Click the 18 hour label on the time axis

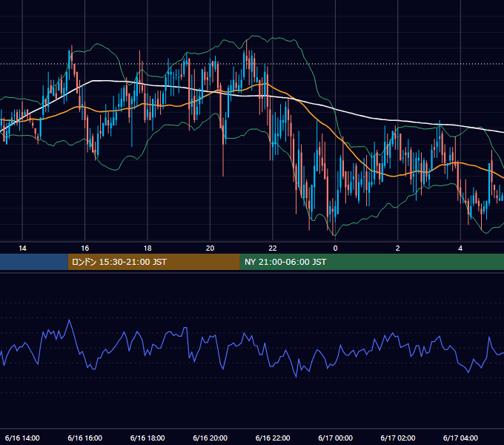[x=147, y=248]
